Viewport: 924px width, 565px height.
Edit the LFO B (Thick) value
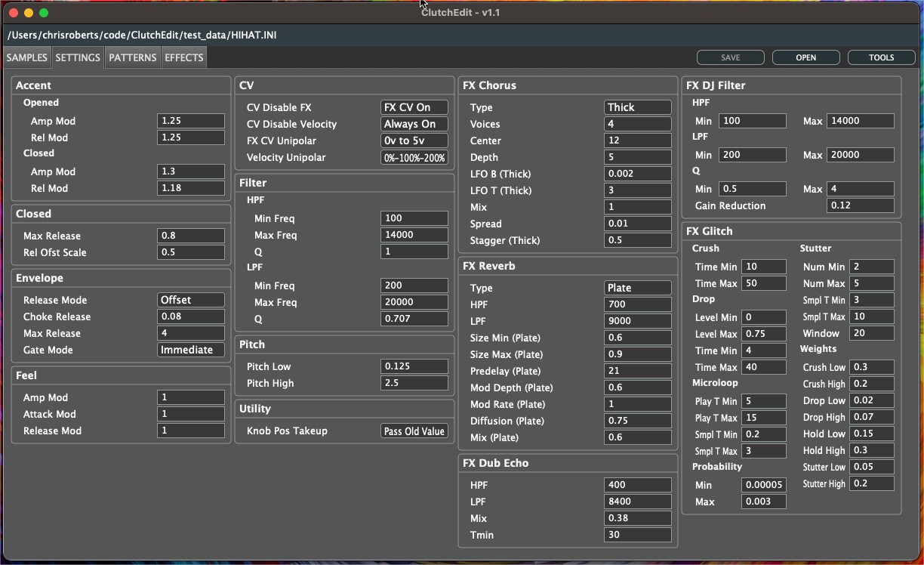point(638,174)
